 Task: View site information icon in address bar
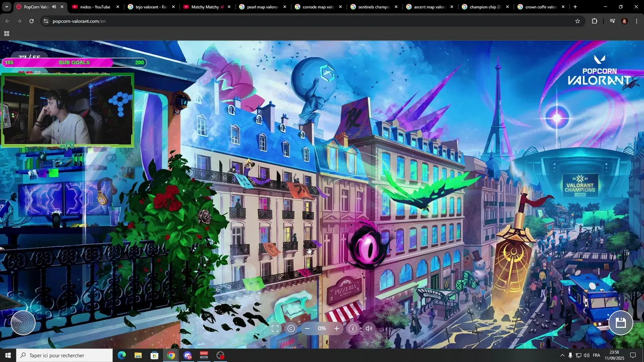46,21
